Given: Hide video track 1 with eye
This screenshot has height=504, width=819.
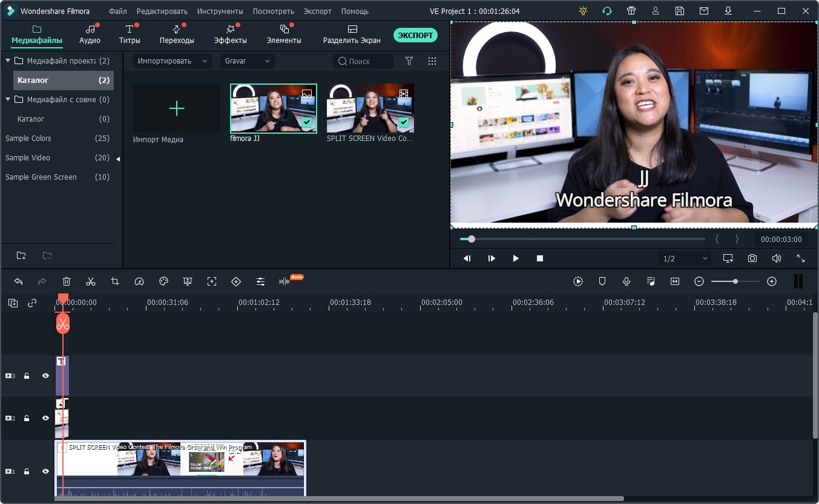Looking at the screenshot, I should pos(45,471).
